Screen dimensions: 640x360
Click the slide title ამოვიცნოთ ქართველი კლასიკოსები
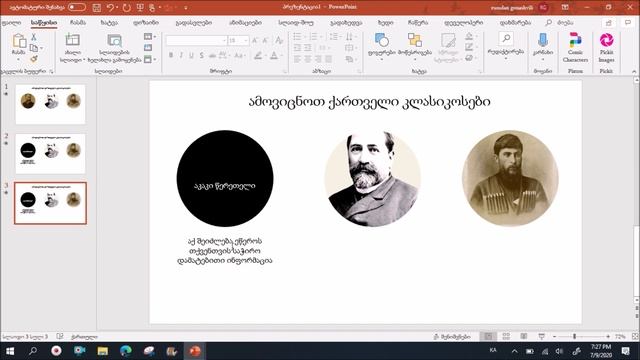pyautogui.click(x=369, y=102)
